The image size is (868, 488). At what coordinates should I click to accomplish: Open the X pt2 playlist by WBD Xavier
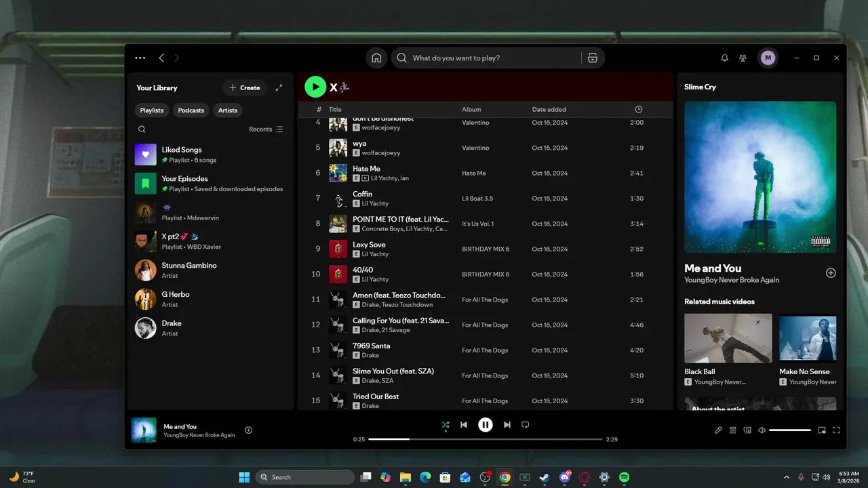210,241
